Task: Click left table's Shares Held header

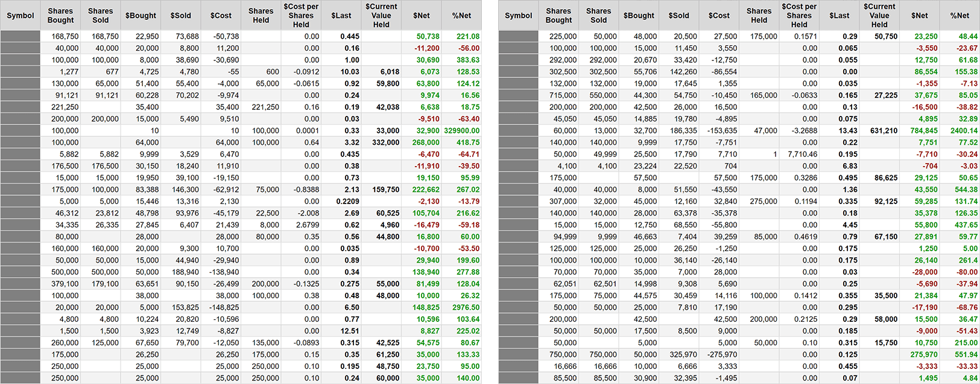Action: 261,16
